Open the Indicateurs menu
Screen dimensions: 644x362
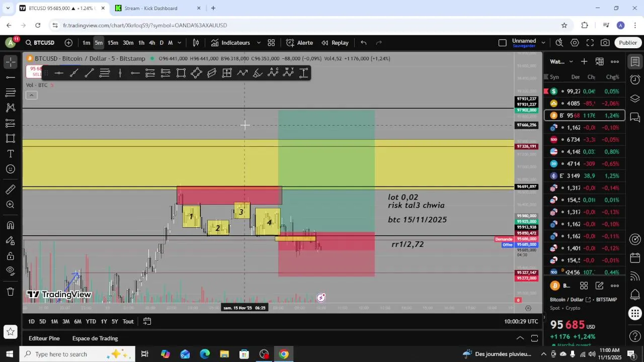click(230, 43)
